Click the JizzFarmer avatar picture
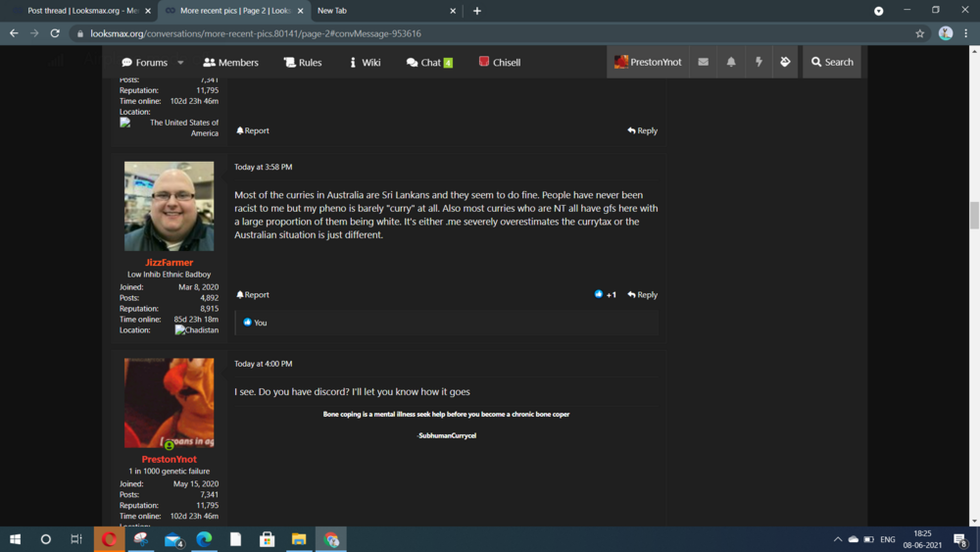The width and height of the screenshot is (980, 552). [169, 206]
